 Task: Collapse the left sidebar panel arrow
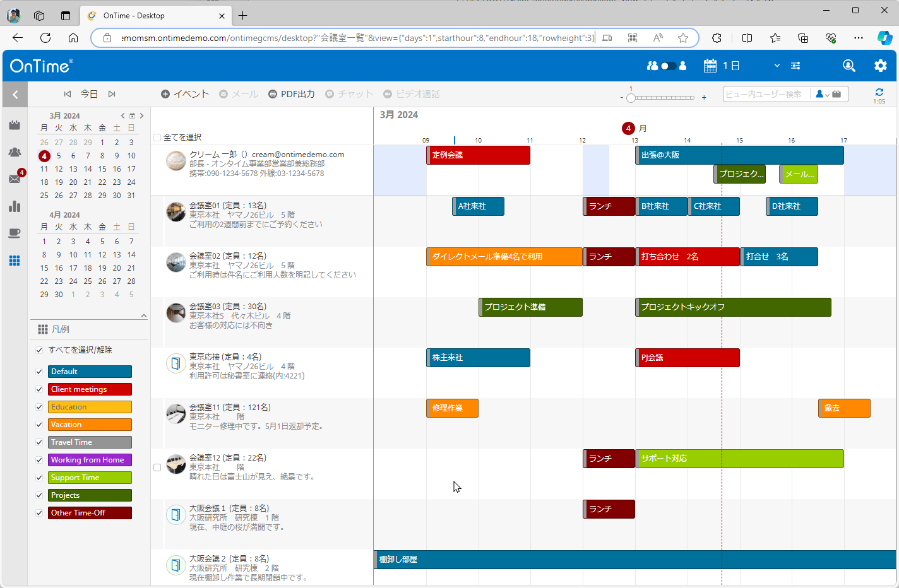pyautogui.click(x=15, y=95)
